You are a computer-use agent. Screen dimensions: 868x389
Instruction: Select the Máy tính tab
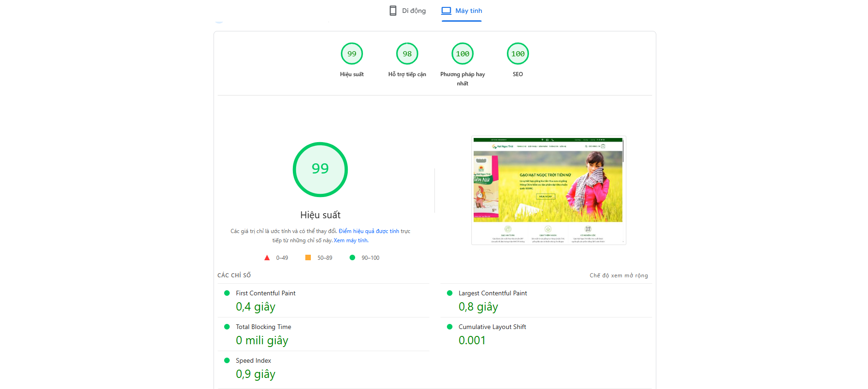pos(462,11)
